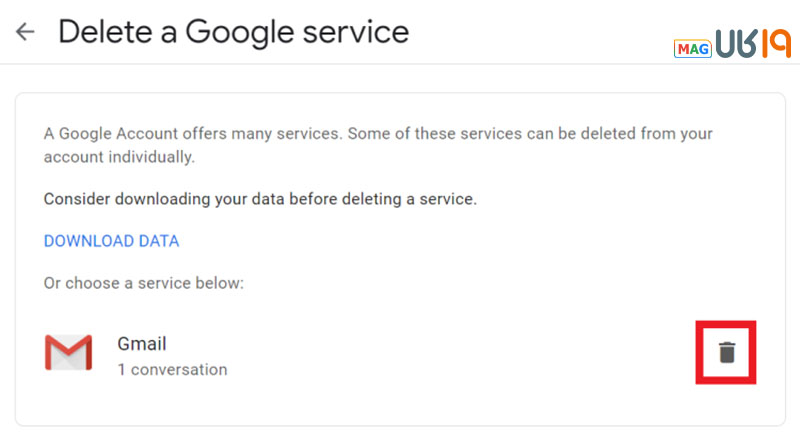Click 'A Google Account offers many services' line
This screenshot has height=444, width=800.
point(192,134)
